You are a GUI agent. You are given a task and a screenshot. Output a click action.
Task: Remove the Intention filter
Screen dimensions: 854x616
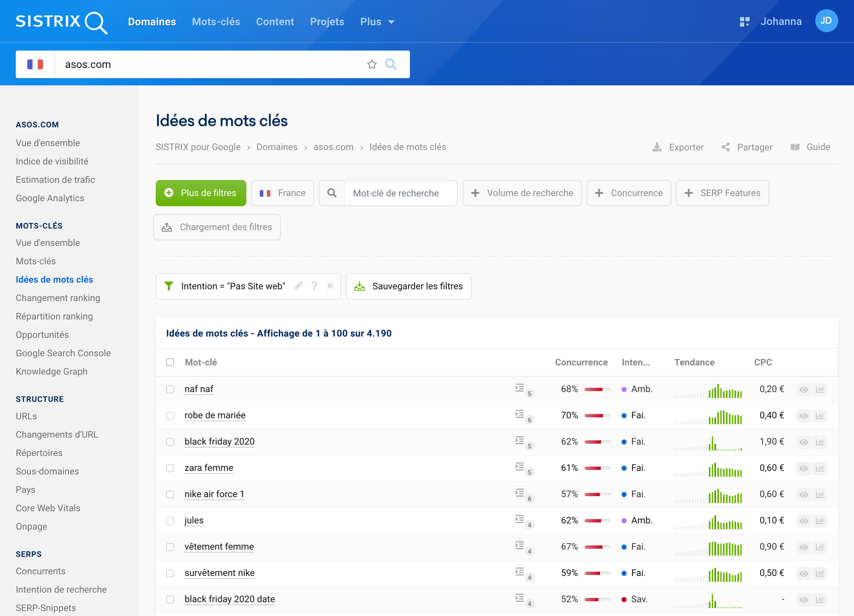(x=330, y=286)
